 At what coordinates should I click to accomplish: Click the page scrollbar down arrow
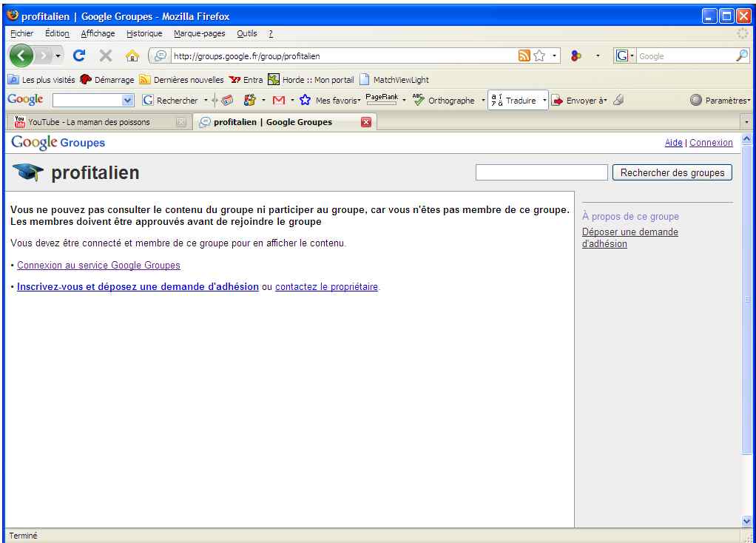pyautogui.click(x=747, y=521)
